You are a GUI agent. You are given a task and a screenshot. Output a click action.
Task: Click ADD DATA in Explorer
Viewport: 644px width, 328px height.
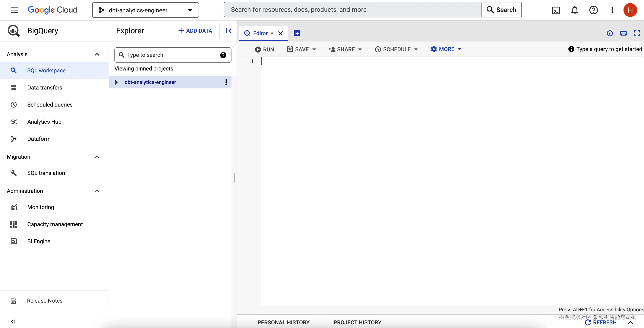point(195,31)
